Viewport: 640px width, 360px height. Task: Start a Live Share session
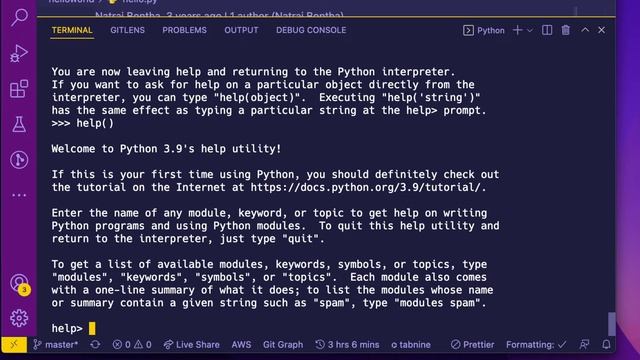pos(191,345)
